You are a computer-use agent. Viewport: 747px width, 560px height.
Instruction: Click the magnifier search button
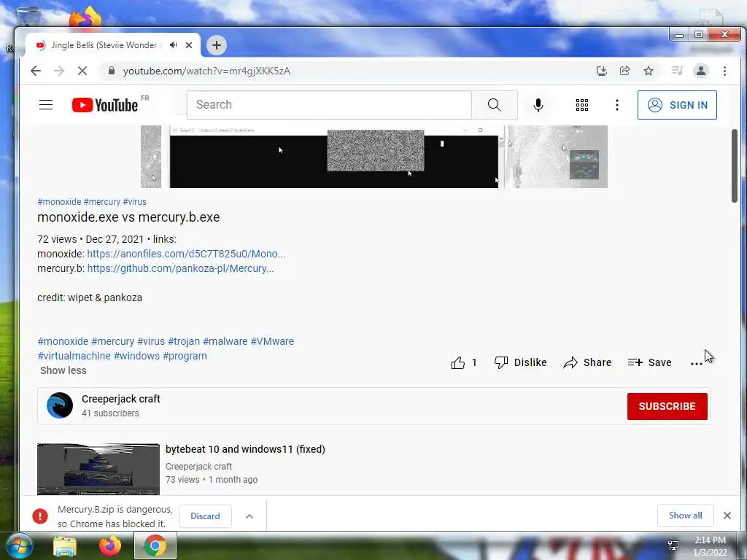[x=495, y=105]
